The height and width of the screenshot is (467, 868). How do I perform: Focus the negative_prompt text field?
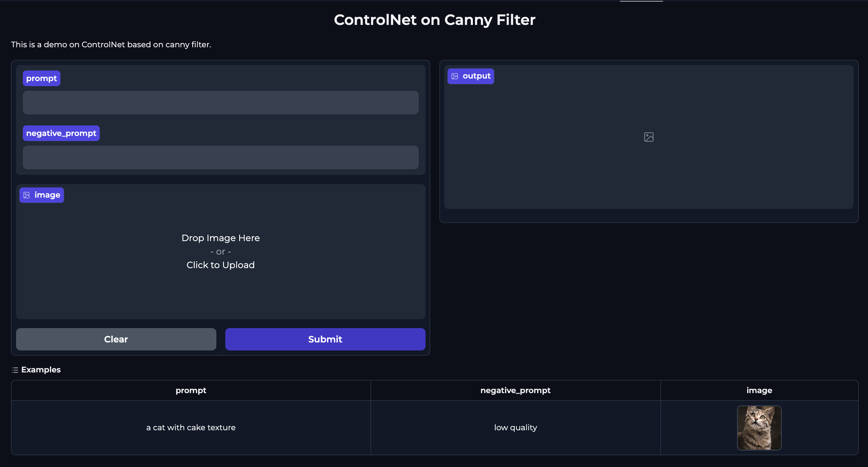[221, 157]
